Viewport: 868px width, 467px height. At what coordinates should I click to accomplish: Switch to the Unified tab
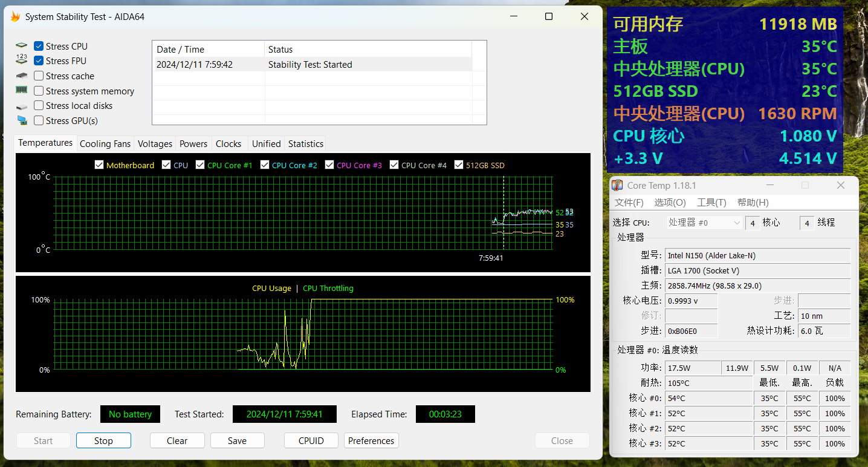[x=267, y=144]
